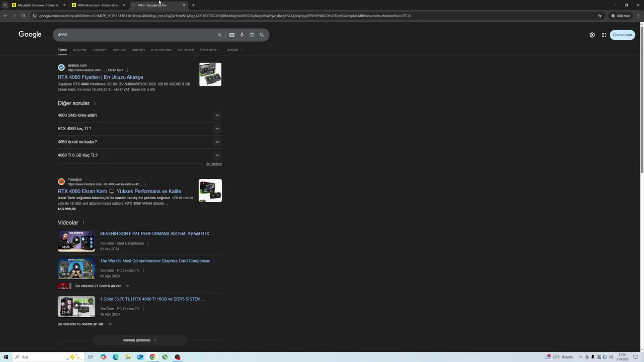Open the Araçlar dropdown
644x362 pixels.
click(234, 50)
